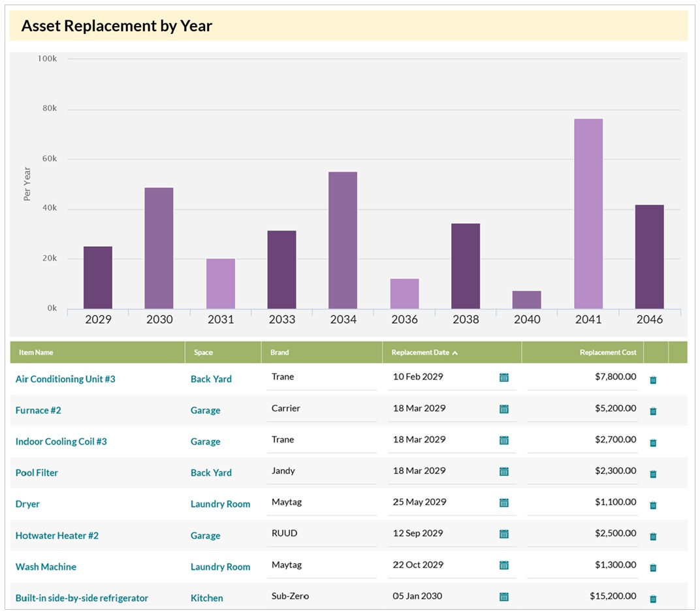Click trash icon on the Pool Filter row

coord(652,473)
